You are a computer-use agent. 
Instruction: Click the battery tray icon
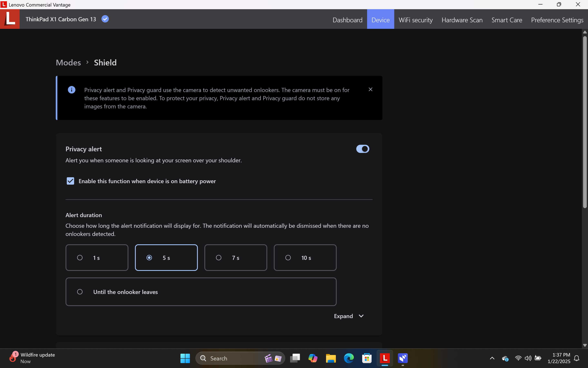point(538,358)
